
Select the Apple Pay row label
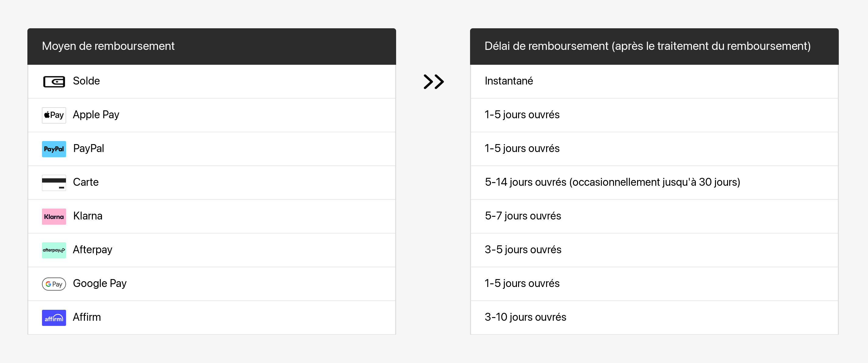pyautogui.click(x=96, y=115)
